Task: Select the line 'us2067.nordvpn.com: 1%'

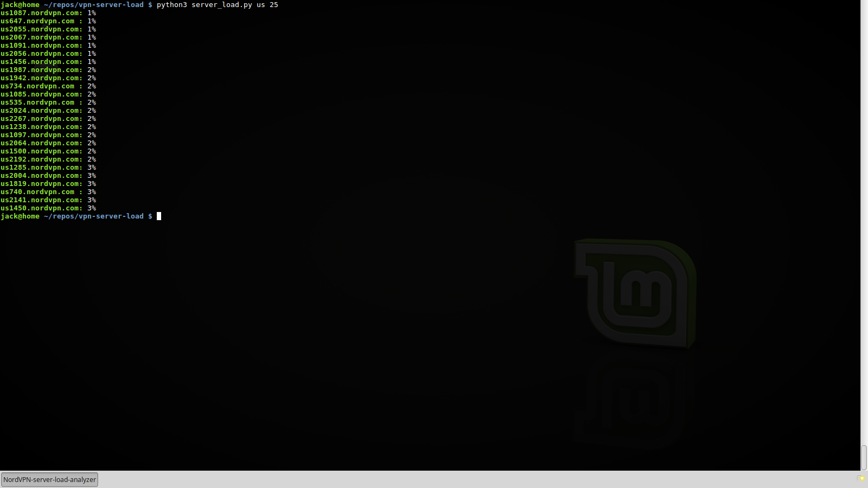Action: (x=48, y=37)
